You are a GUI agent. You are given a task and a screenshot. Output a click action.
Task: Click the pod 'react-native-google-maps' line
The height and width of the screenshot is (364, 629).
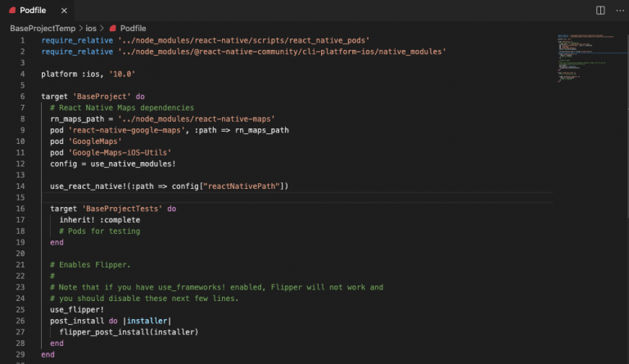pos(170,130)
